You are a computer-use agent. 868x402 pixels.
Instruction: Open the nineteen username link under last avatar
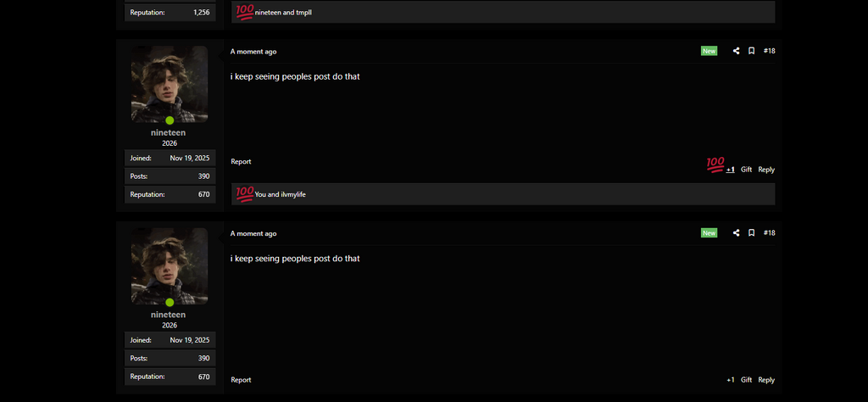tap(169, 315)
